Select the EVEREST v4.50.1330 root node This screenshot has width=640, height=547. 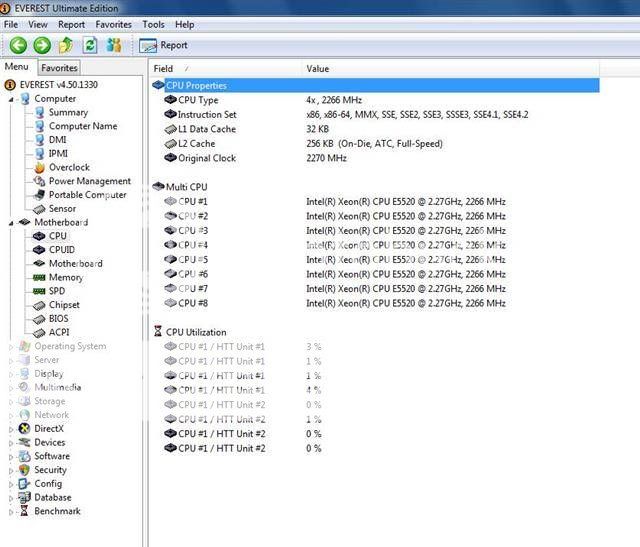point(58,85)
